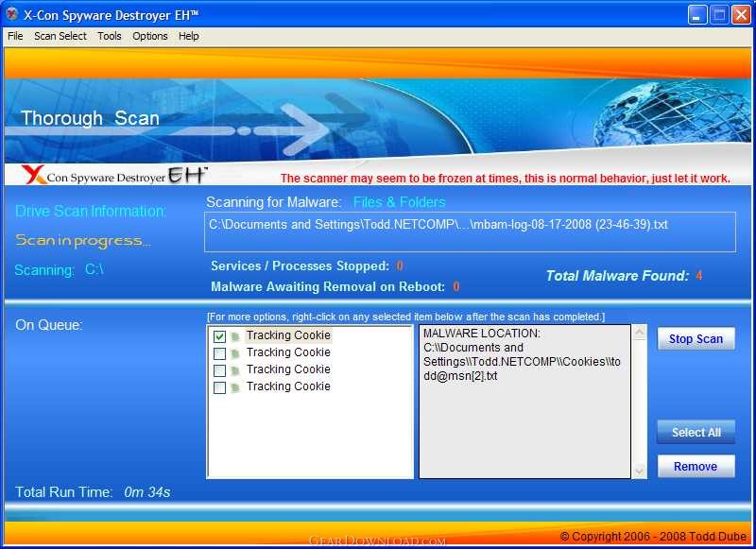Select the fourth Tracking Cookie entry text
Image resolution: width=756 pixels, height=549 pixels.
click(288, 386)
